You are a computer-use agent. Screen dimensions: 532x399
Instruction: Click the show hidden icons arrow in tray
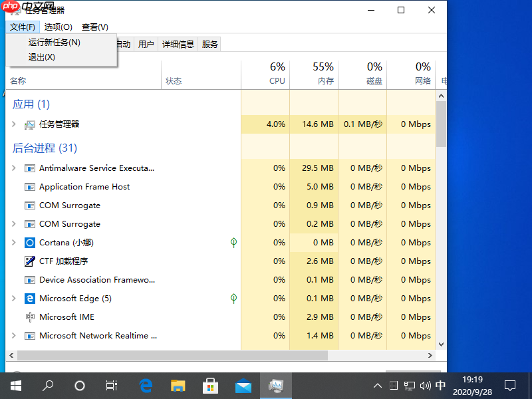pos(377,386)
